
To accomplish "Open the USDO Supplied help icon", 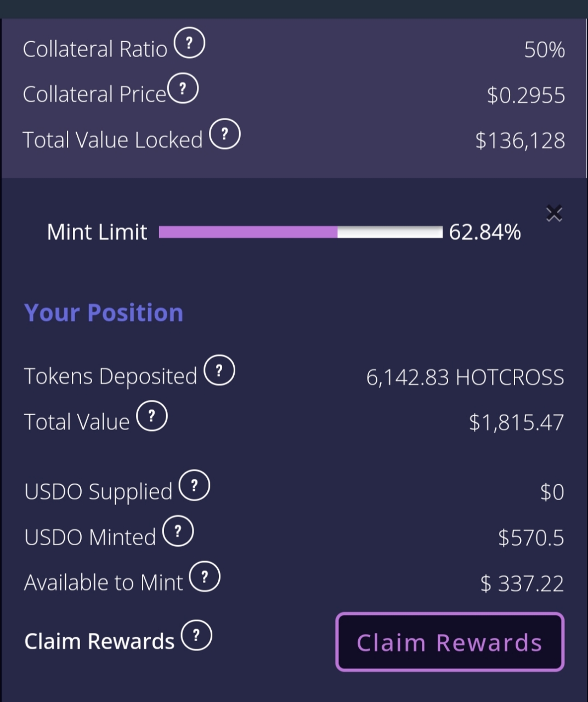I will pos(194,485).
